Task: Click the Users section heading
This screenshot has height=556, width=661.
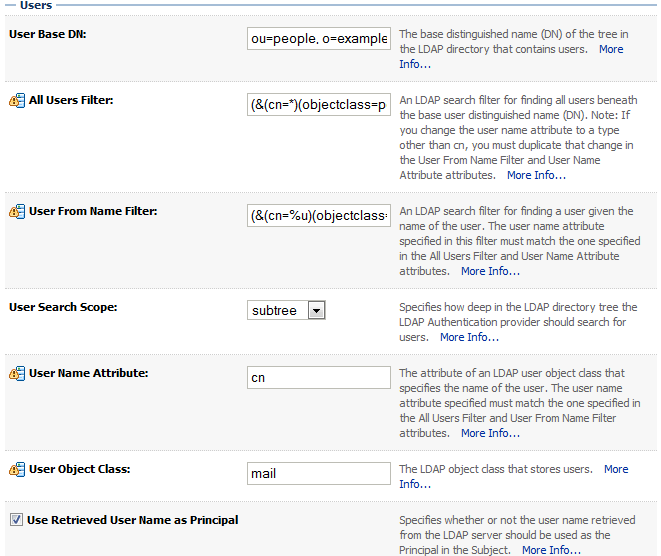Action: point(36,5)
